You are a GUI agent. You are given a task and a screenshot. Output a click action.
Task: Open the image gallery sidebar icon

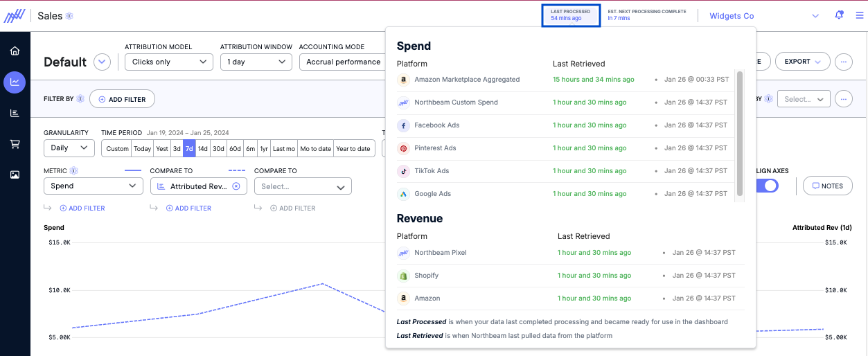tap(15, 175)
